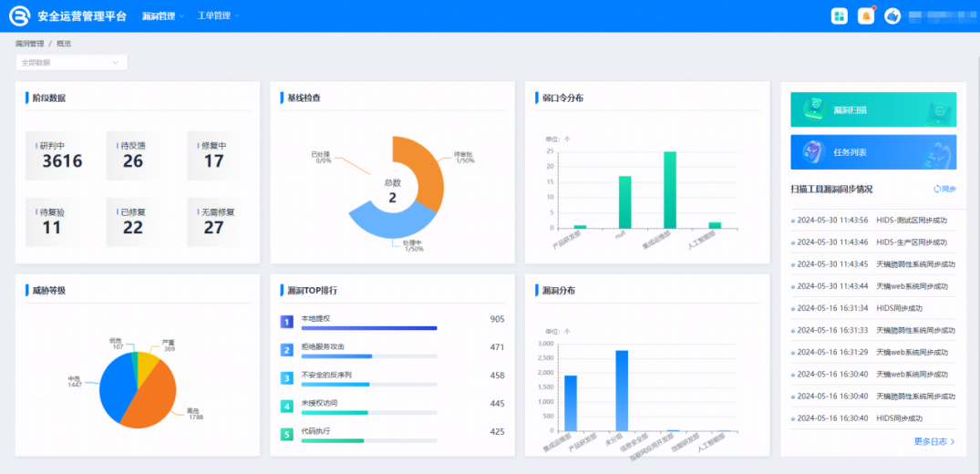The height and width of the screenshot is (474, 980).
Task: Click rank badge 1 in 漏洞TOP排行
Action: point(287,322)
